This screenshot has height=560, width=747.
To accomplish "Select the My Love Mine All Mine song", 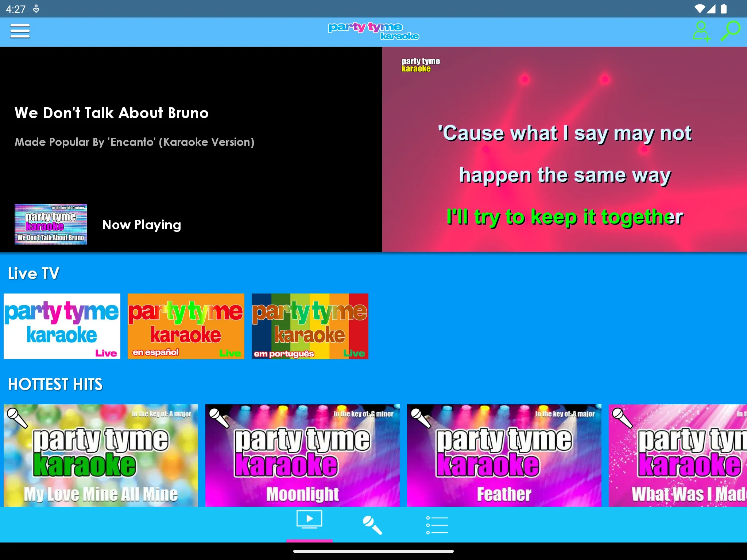I will point(101,455).
